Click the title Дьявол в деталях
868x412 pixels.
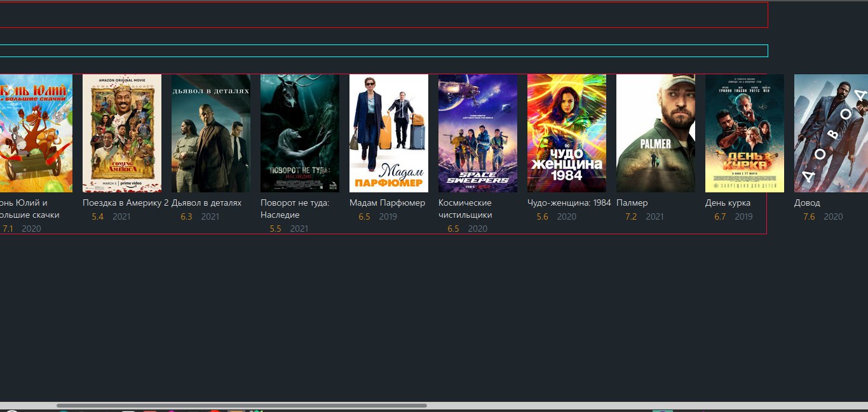(x=207, y=203)
